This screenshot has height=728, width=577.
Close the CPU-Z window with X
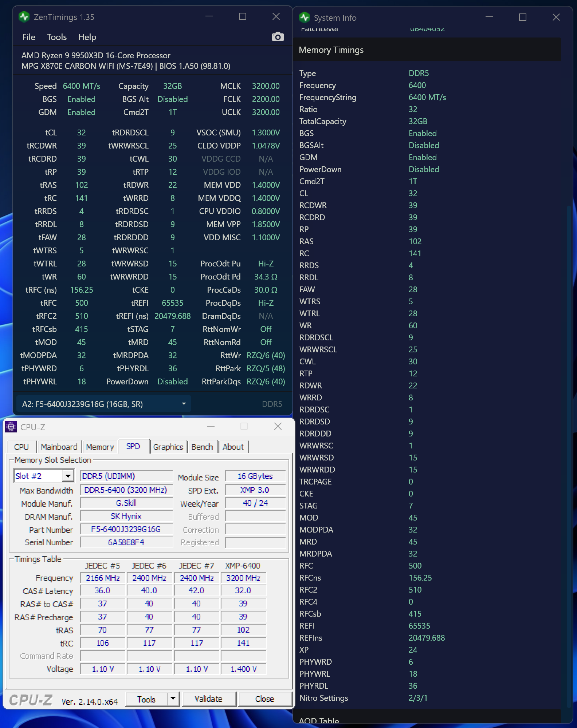tap(278, 426)
